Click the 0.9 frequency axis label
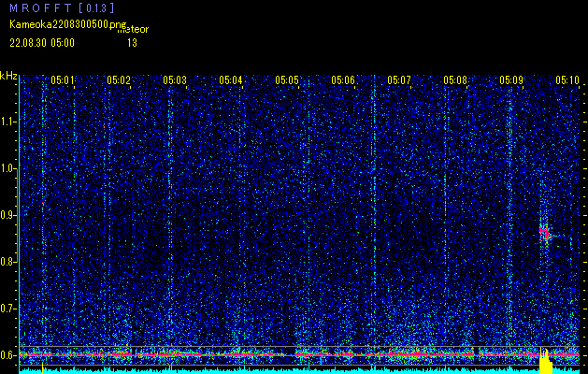 [x=8, y=215]
